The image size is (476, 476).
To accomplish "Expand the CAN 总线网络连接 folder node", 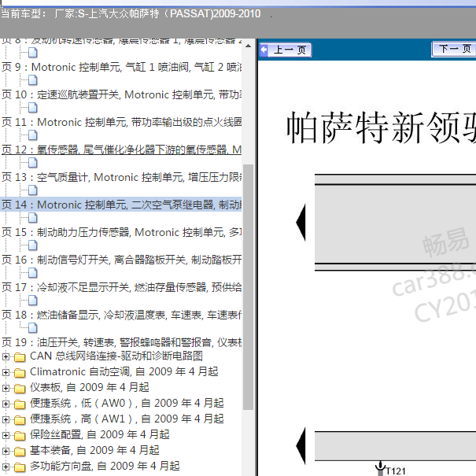I will click(x=6, y=356).
